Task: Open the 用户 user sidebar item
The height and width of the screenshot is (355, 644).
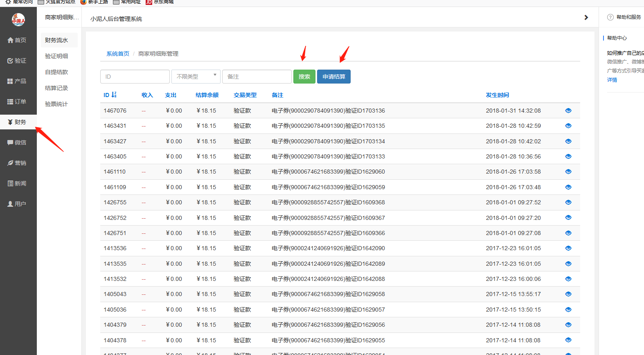Action: 17,204
